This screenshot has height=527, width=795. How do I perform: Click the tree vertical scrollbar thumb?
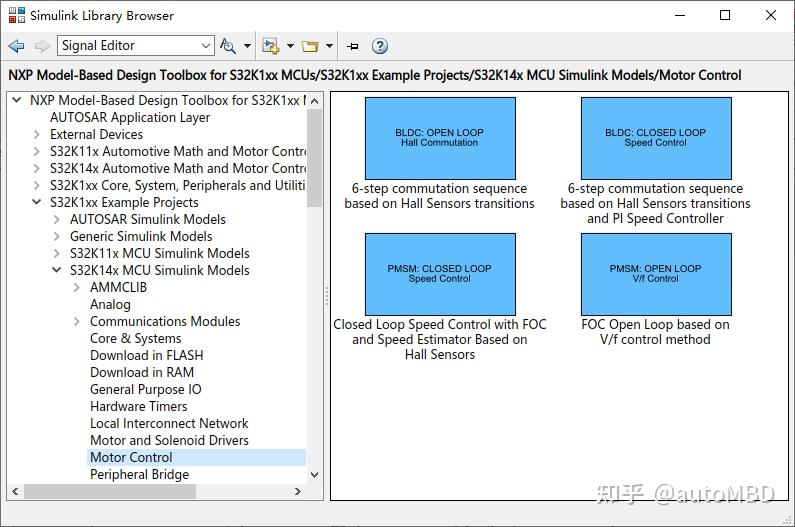click(x=315, y=158)
